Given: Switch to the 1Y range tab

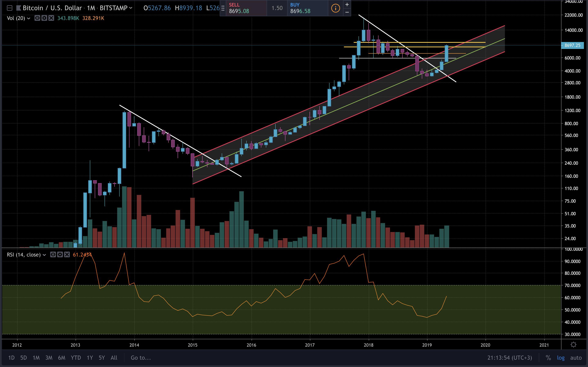Looking at the screenshot, I should point(89,358).
